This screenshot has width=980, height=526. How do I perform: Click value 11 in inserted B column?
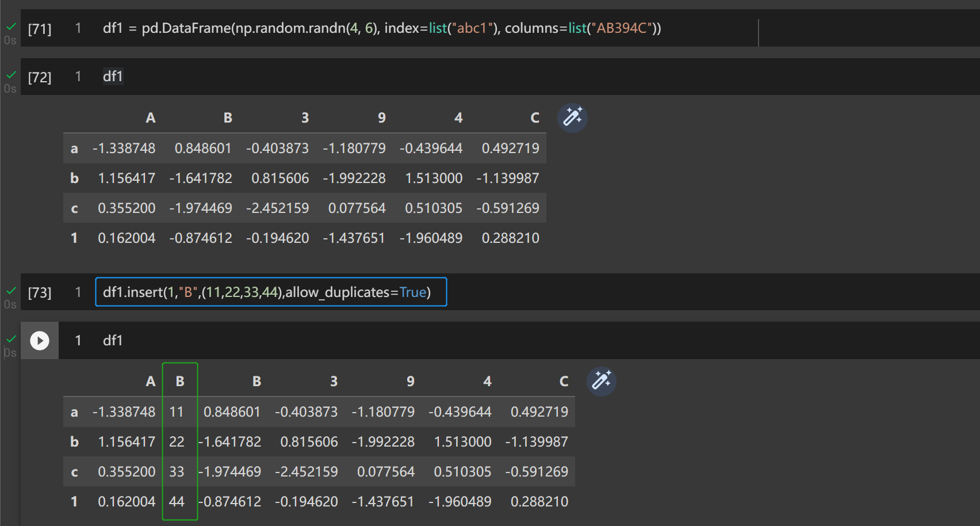coord(177,412)
